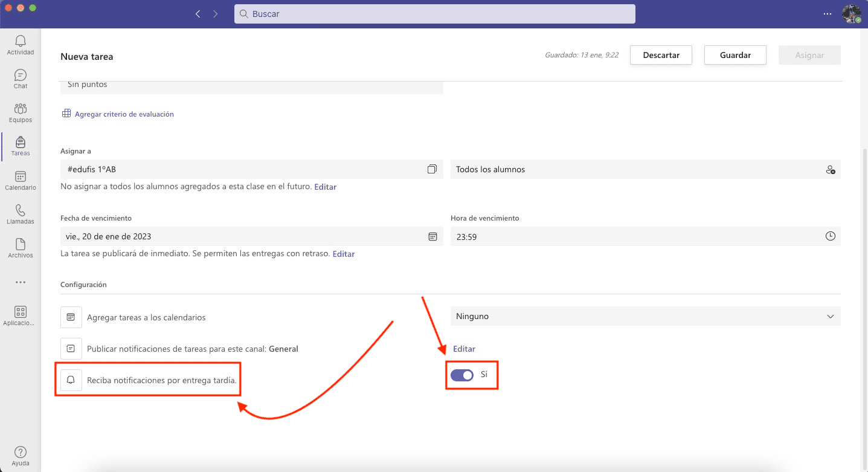Click the Buscar search field
Viewport: 868px width, 472px height.
434,14
